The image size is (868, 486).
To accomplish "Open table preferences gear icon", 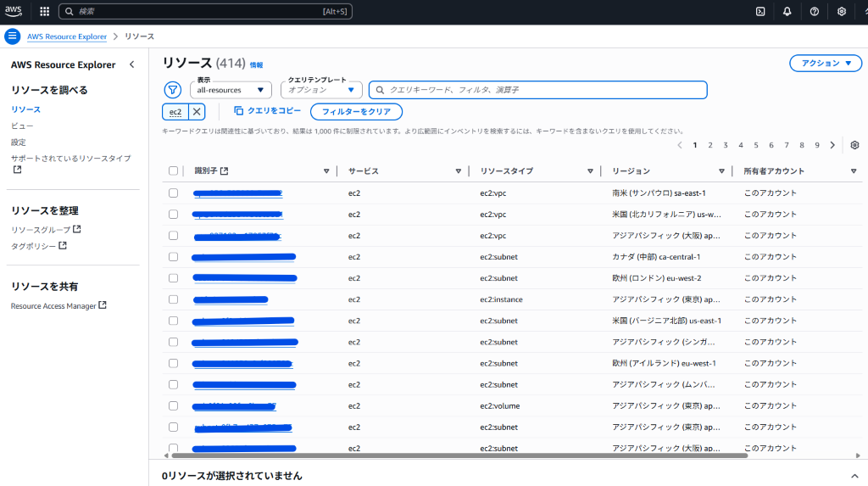I will tap(854, 145).
